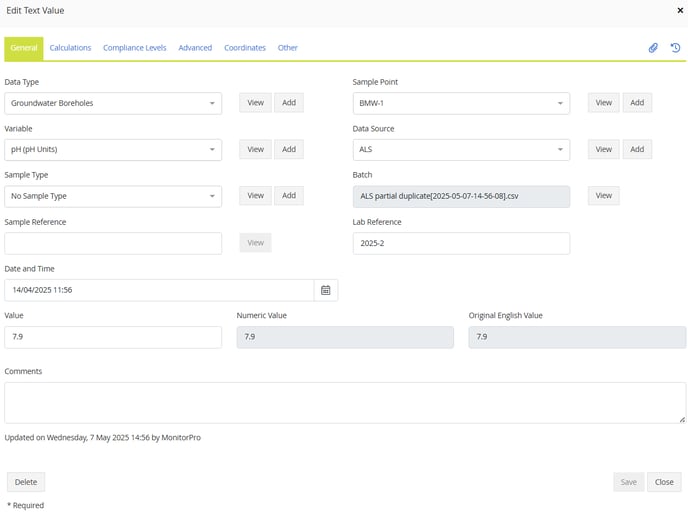Image resolution: width=688 pixels, height=519 pixels.
Task: Expand the Data Source ALS dropdown
Action: [461, 150]
